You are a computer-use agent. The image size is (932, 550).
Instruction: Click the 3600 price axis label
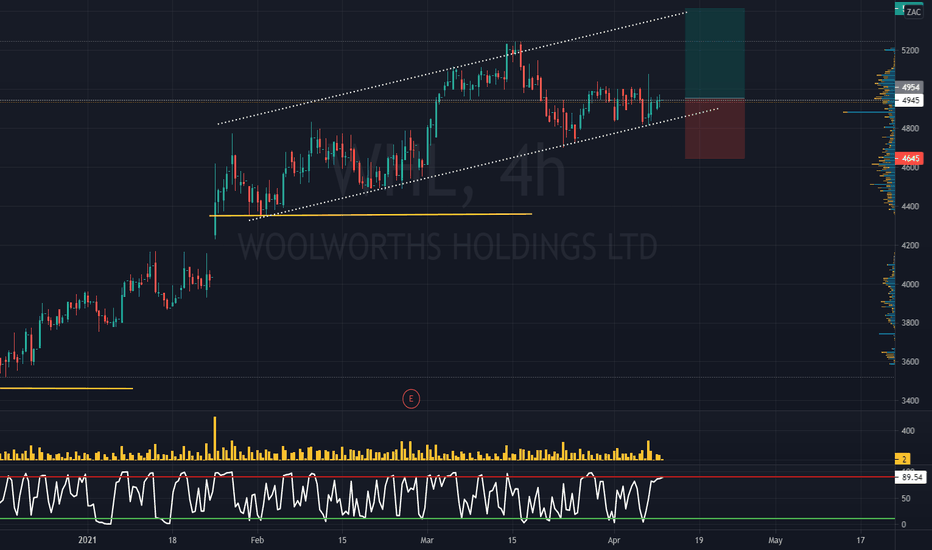910,362
